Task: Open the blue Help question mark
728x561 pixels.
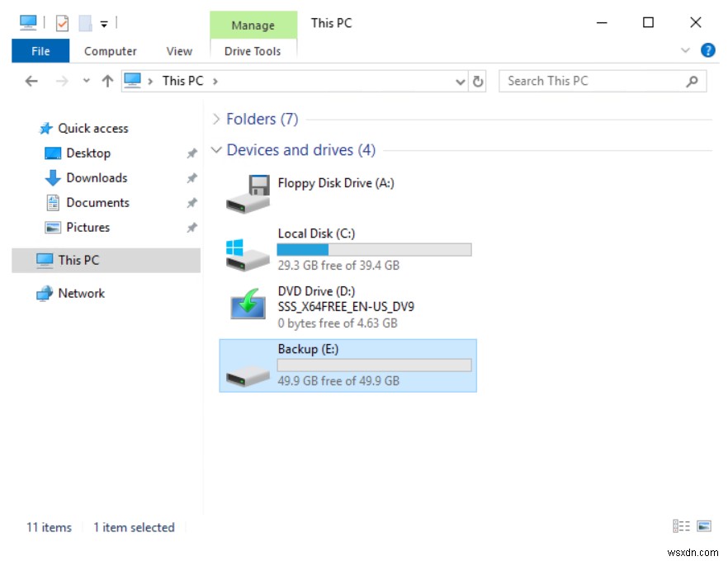Action: (708, 49)
